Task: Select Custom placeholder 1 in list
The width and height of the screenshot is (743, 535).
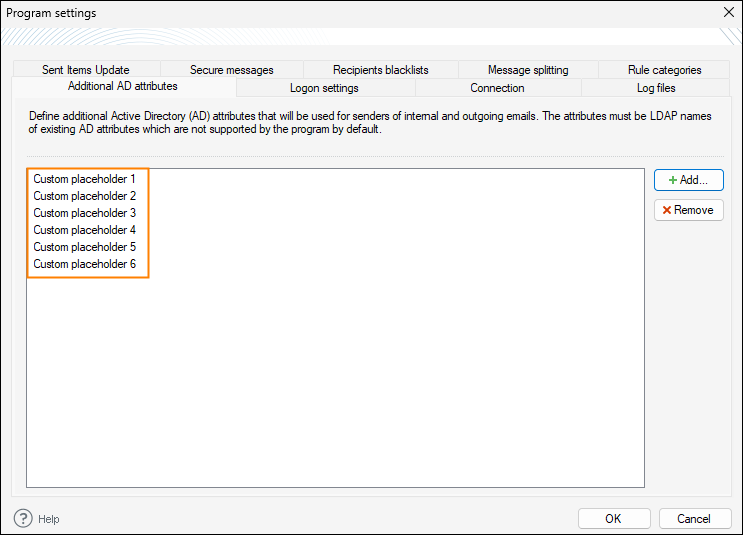Action: pyautogui.click(x=84, y=179)
